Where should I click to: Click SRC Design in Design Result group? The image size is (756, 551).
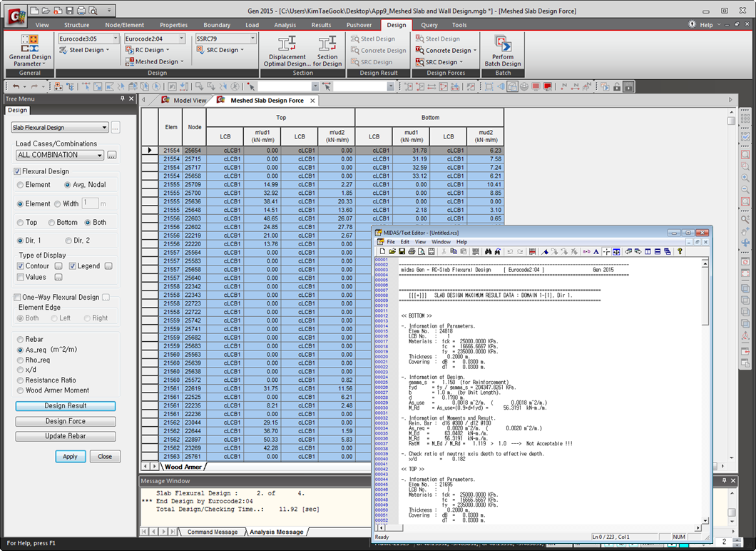372,62
